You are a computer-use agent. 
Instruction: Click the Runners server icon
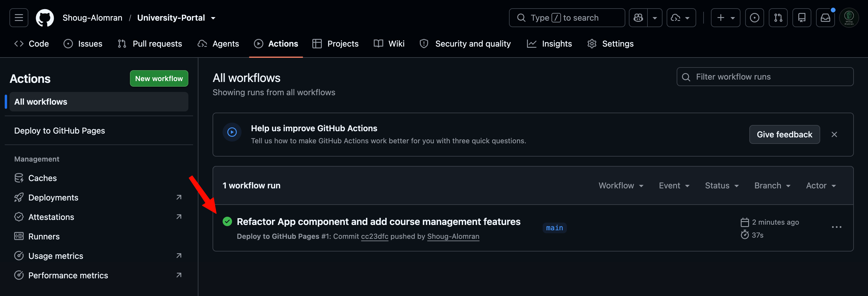click(x=19, y=236)
